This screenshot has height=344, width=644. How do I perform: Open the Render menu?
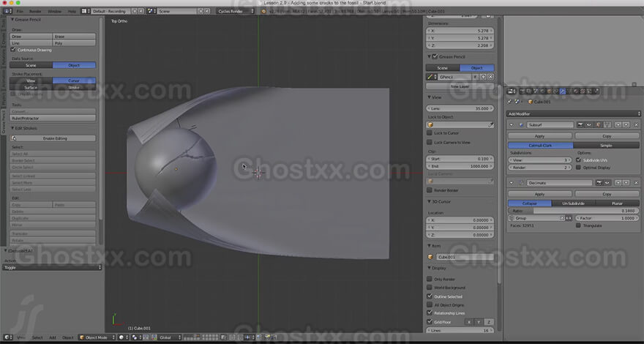click(x=35, y=11)
